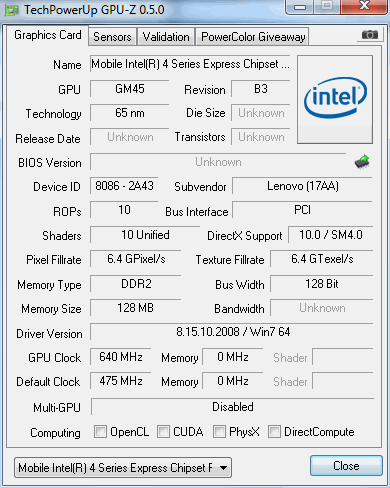Viewport: 390px width, 488px height.
Task: Click the Subvendor Lenovo field
Action: 302,186
